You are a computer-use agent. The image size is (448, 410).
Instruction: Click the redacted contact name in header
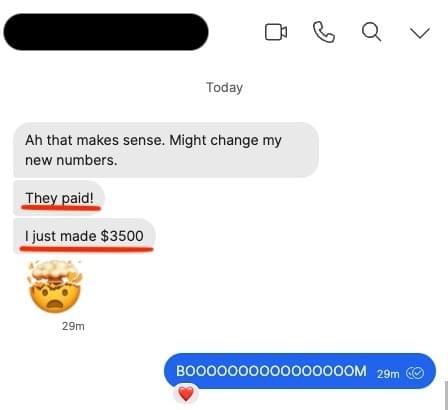(x=106, y=32)
